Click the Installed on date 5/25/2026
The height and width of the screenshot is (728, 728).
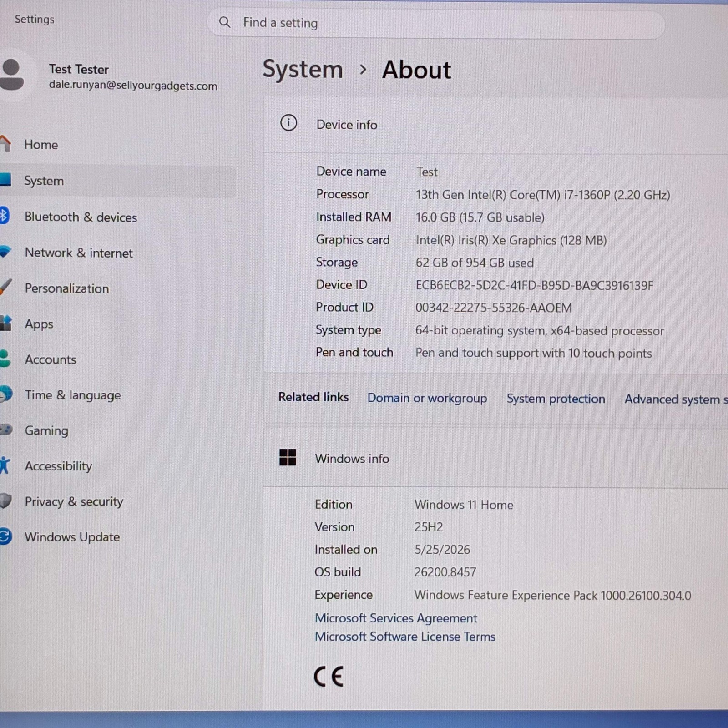442,550
